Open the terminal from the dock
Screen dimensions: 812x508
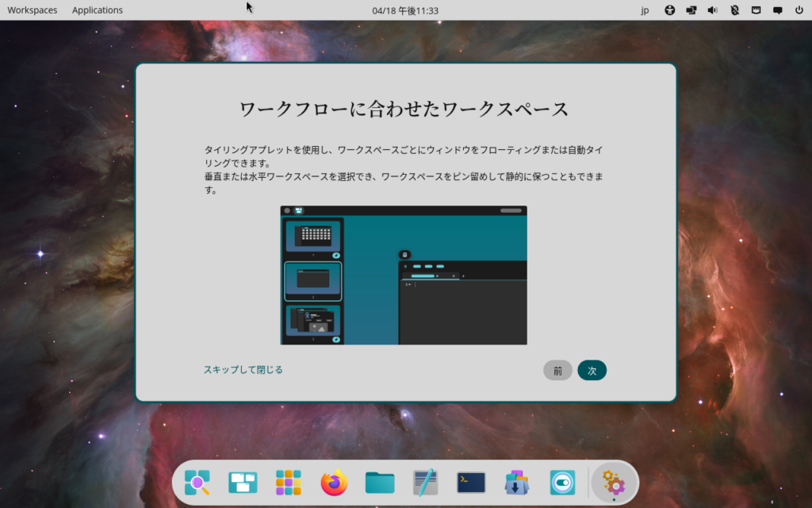(x=471, y=483)
